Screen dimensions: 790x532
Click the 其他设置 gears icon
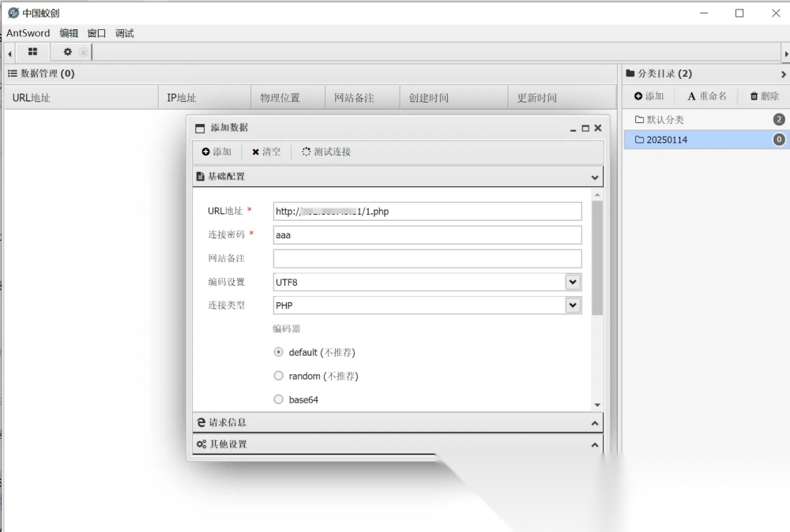201,444
